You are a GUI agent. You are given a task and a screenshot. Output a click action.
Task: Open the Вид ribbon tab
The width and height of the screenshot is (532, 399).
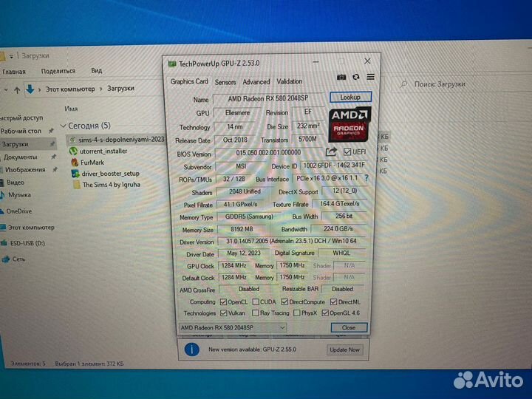tap(96, 70)
